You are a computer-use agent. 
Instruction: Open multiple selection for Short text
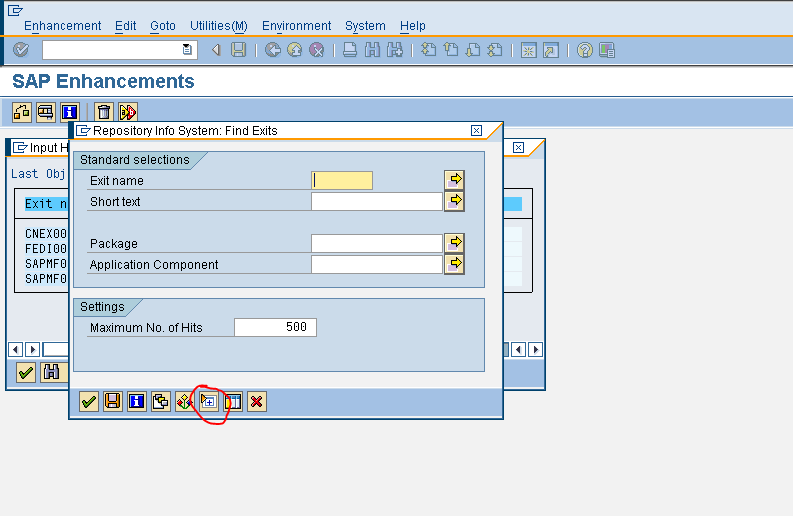click(454, 201)
